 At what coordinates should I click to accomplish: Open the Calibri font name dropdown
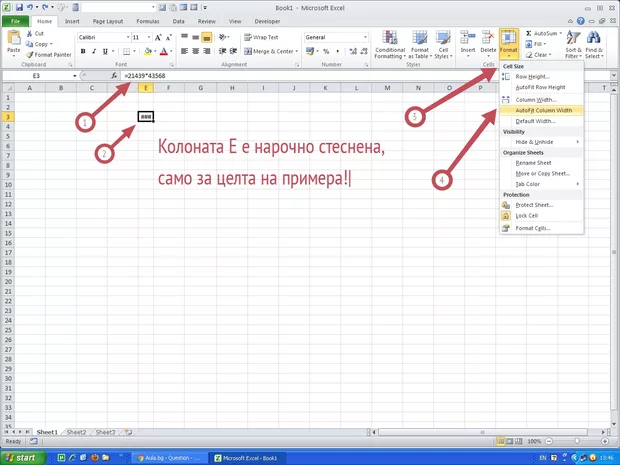tap(128, 37)
